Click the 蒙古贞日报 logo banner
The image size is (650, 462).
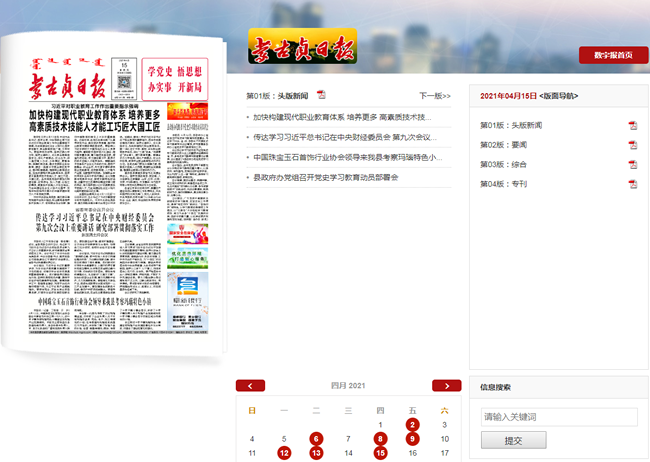[301, 46]
